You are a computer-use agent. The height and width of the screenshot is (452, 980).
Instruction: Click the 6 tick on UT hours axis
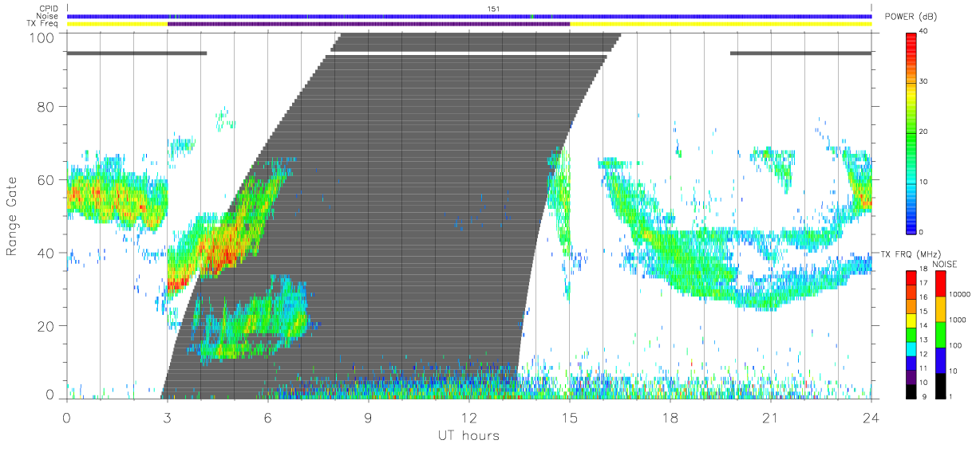click(267, 417)
